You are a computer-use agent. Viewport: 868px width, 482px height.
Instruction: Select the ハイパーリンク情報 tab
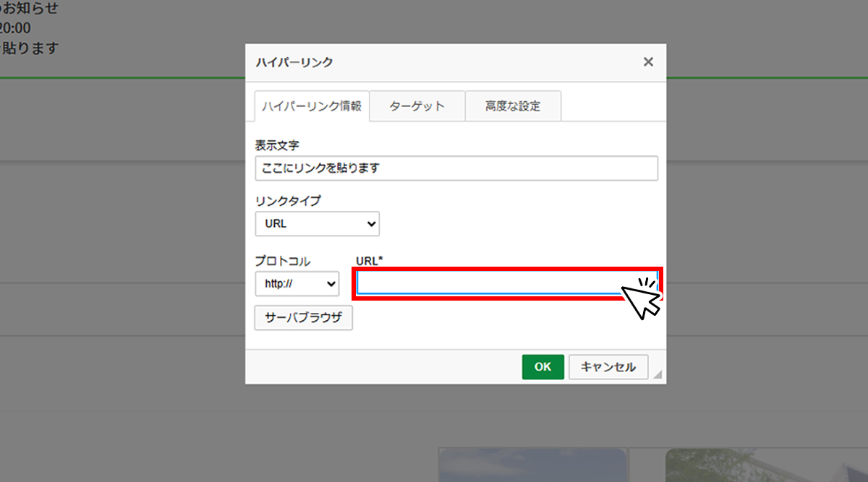(x=312, y=106)
